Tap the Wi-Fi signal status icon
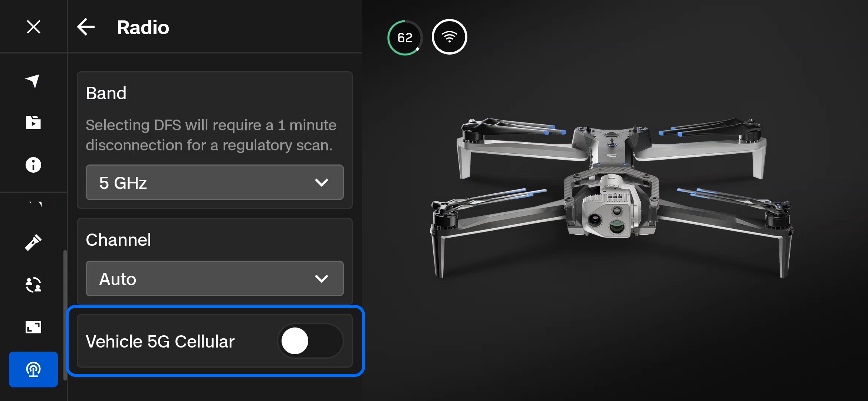The width and height of the screenshot is (868, 401). click(x=449, y=37)
